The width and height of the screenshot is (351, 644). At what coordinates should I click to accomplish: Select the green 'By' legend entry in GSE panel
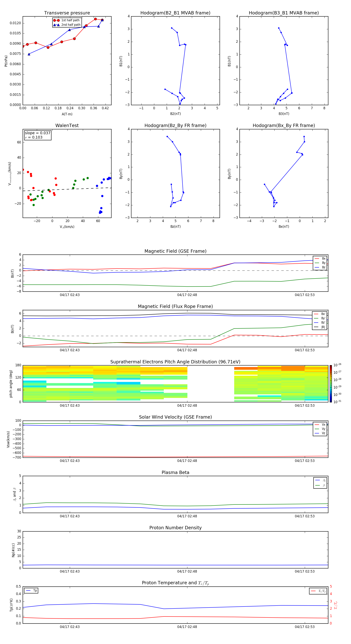click(320, 263)
